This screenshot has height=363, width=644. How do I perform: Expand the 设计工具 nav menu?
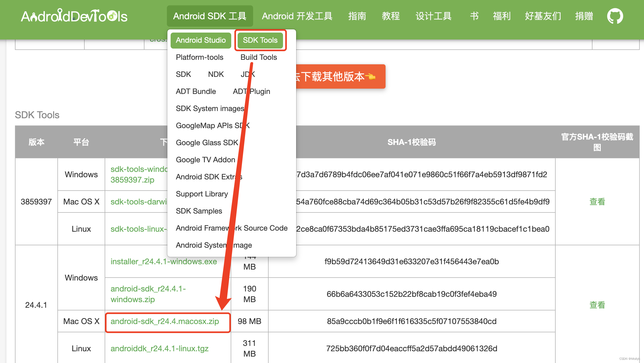(x=433, y=16)
